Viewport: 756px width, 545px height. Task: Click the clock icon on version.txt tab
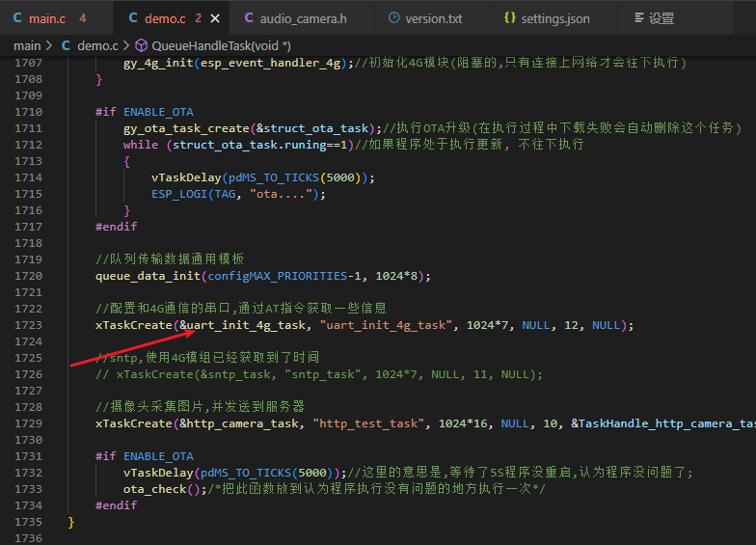pyautogui.click(x=393, y=17)
